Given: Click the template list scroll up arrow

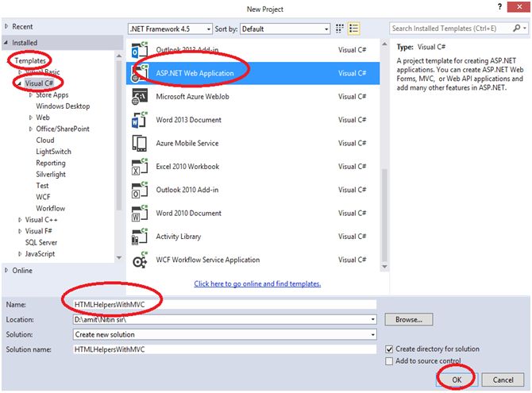Looking at the screenshot, I should point(384,44).
